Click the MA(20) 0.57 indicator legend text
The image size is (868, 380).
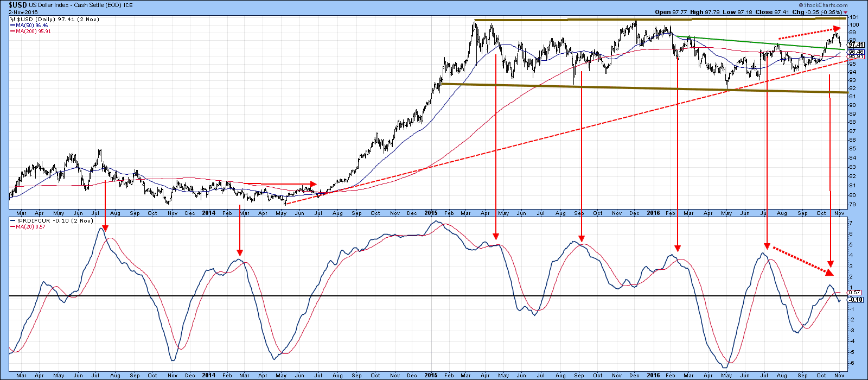(28, 227)
